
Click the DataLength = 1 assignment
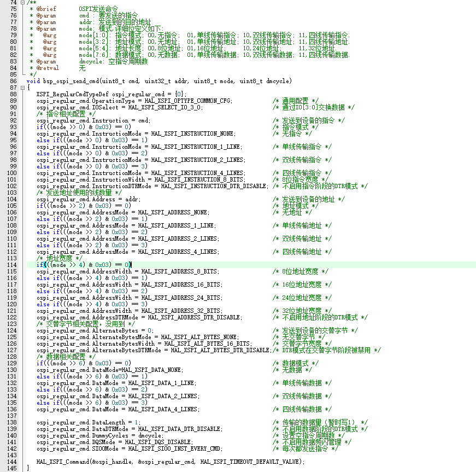(x=89, y=422)
